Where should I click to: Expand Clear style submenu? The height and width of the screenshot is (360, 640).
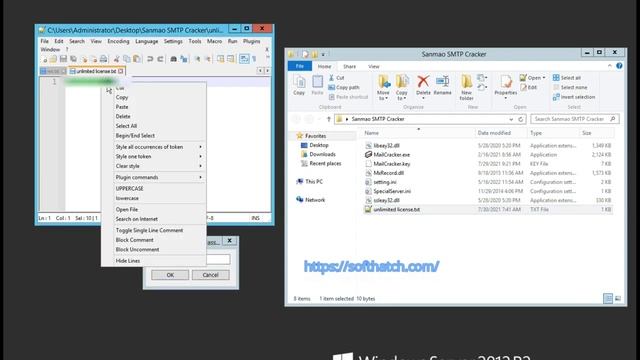tap(200, 166)
